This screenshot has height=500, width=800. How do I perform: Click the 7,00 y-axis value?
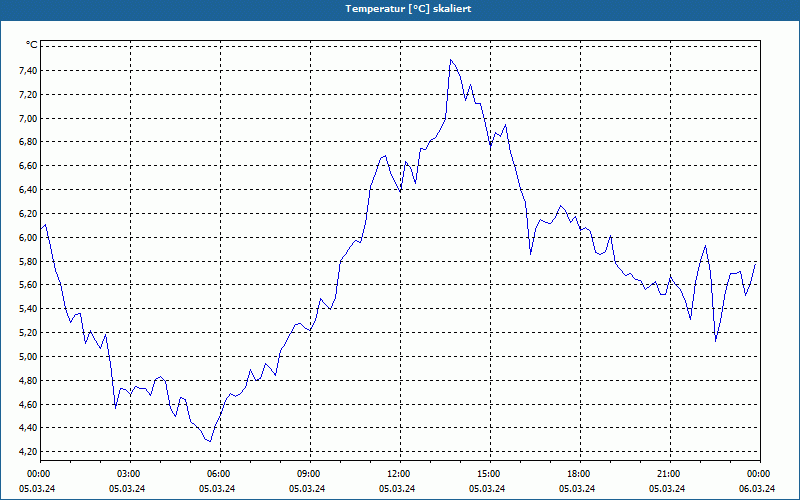point(28,118)
